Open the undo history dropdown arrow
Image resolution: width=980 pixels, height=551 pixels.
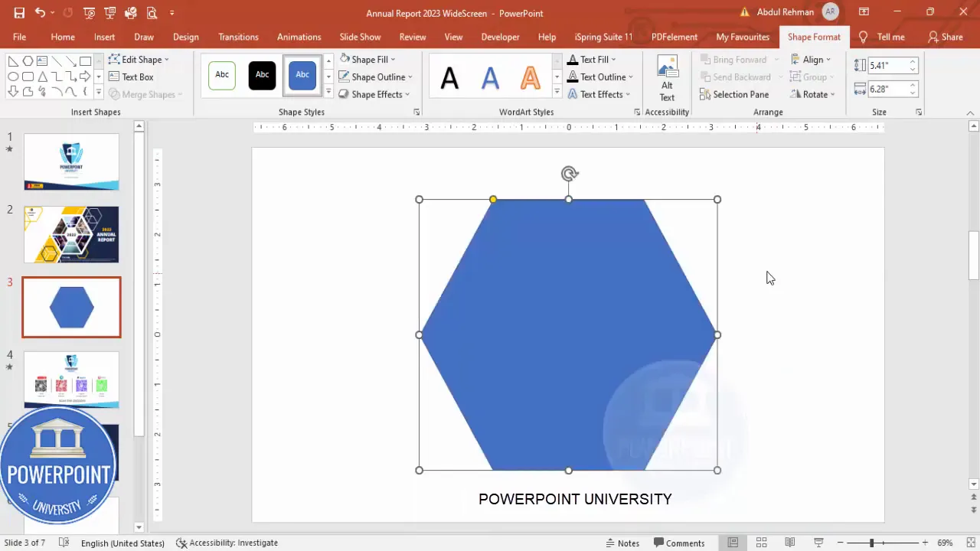click(x=52, y=13)
